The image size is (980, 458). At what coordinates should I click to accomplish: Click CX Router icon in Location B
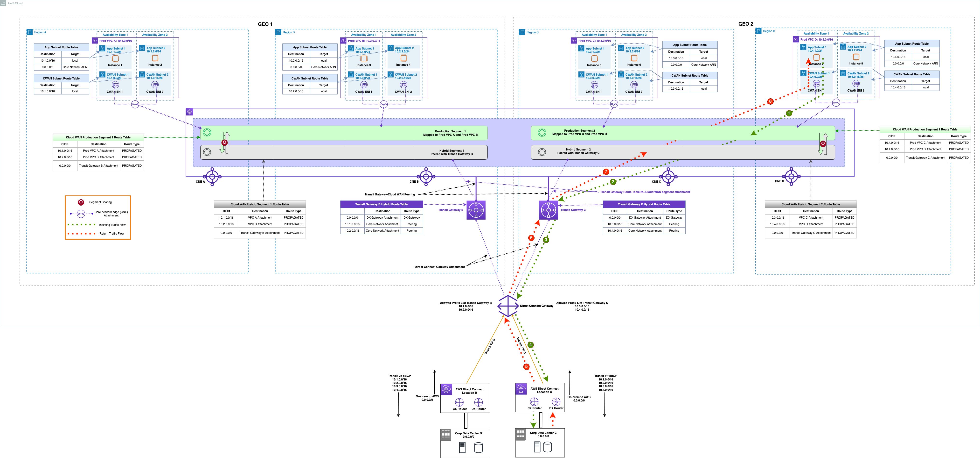point(459,402)
